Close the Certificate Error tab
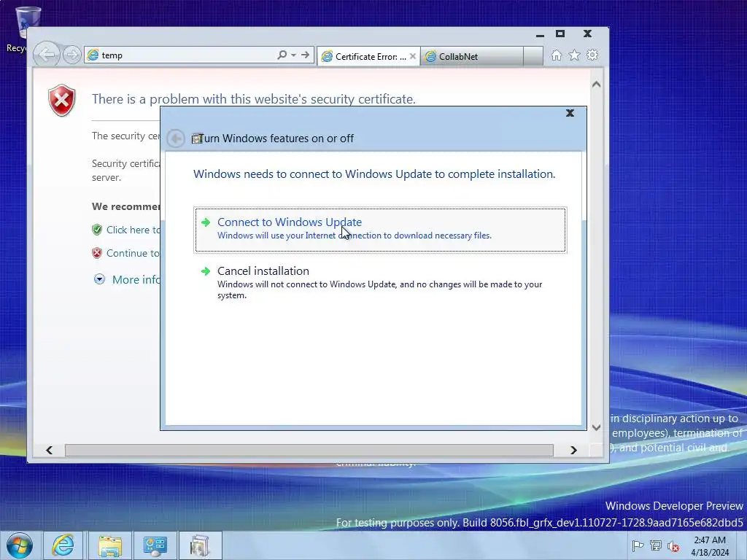This screenshot has height=560, width=747. (x=413, y=56)
